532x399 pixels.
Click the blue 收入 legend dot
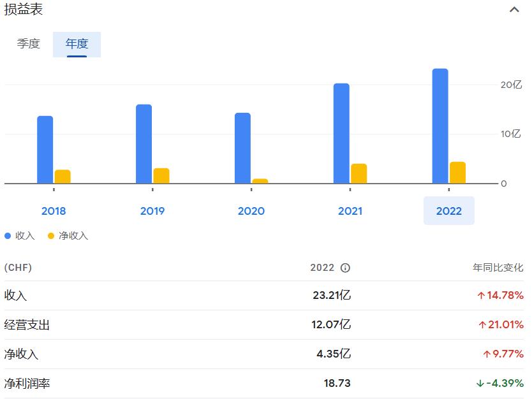(x=8, y=236)
